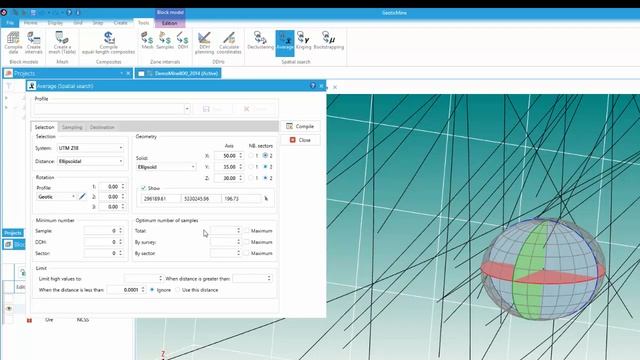Open the rotation Profile dropdown showing Geotic
Viewport: 640px width, 360px height.
(56, 197)
